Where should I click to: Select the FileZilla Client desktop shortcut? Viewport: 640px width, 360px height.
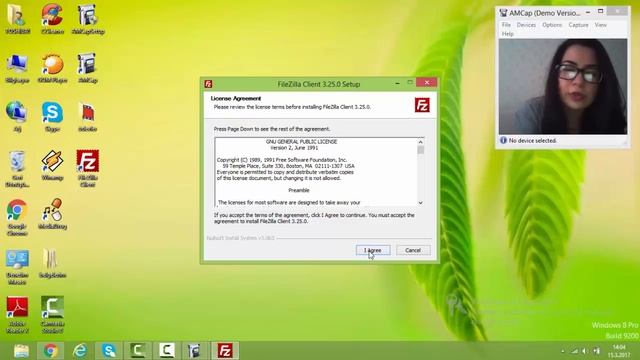click(87, 168)
